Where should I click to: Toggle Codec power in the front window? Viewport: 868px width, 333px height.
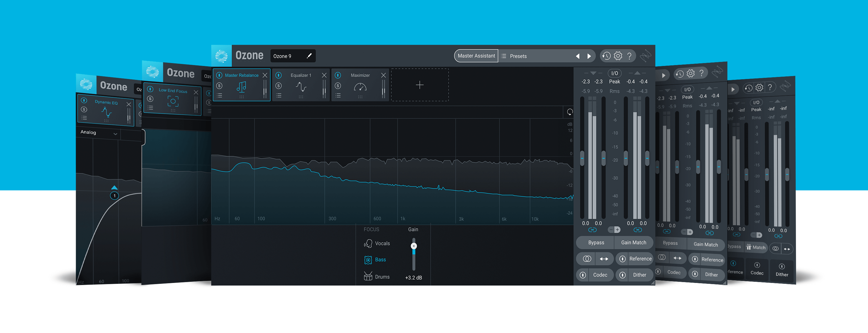click(583, 275)
